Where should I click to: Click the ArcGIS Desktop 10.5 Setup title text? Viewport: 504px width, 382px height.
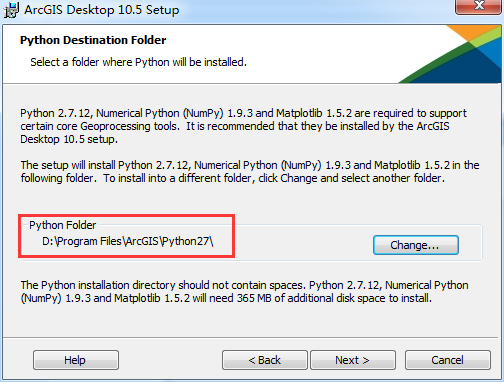[x=102, y=10]
